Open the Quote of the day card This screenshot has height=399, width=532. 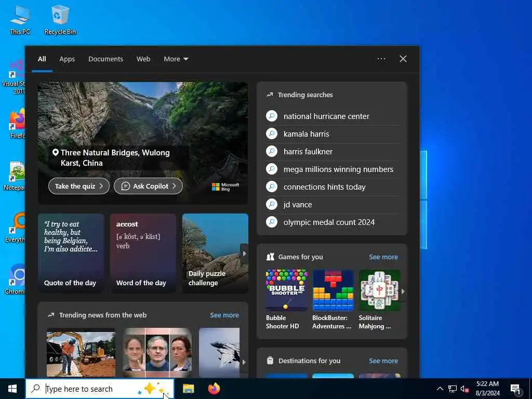[x=71, y=253]
